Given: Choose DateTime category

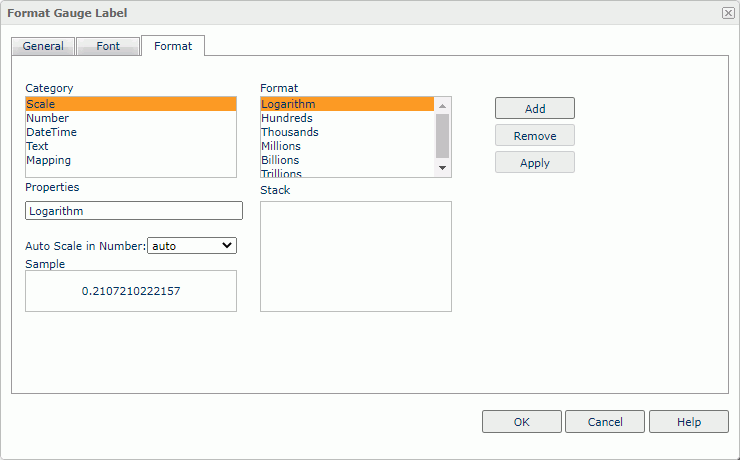Looking at the screenshot, I should [52, 132].
